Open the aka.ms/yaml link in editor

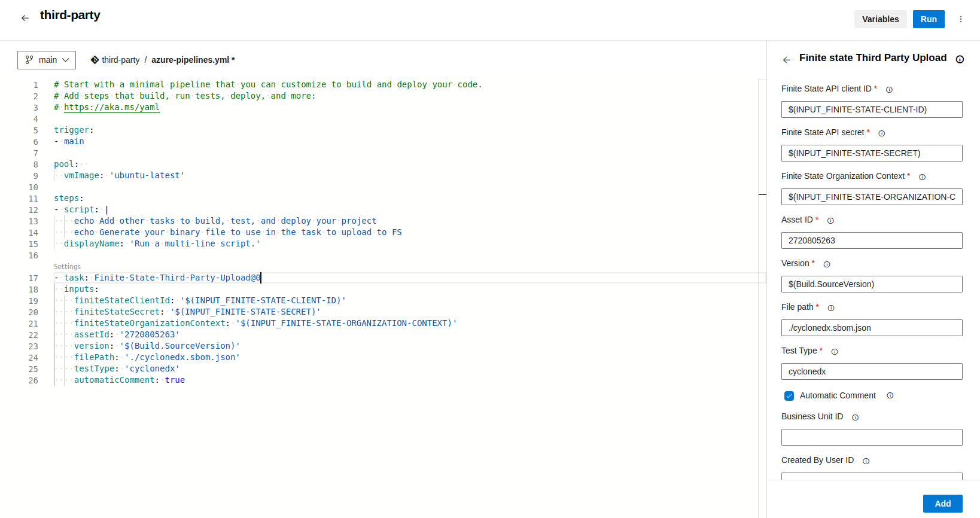112,107
